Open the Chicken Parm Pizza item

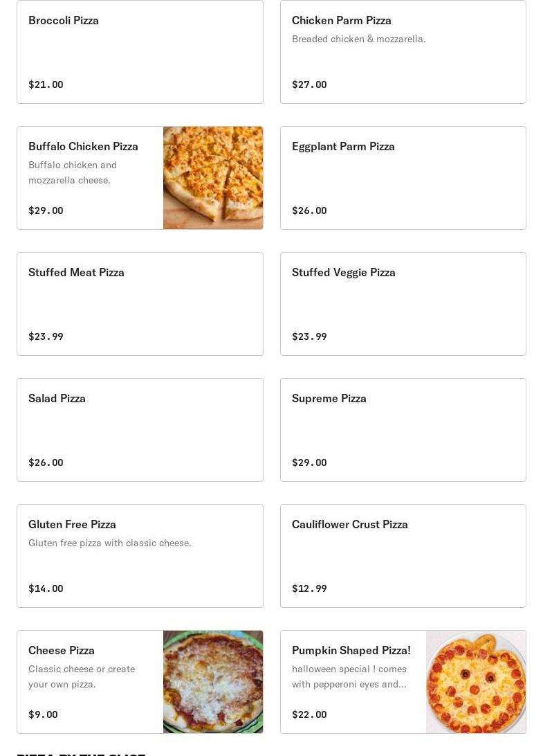[x=341, y=20]
